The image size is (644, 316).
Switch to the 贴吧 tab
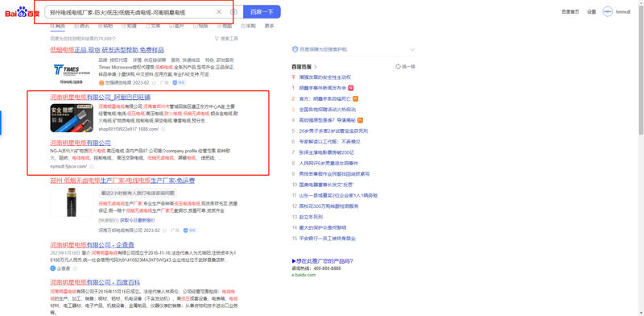[105, 26]
